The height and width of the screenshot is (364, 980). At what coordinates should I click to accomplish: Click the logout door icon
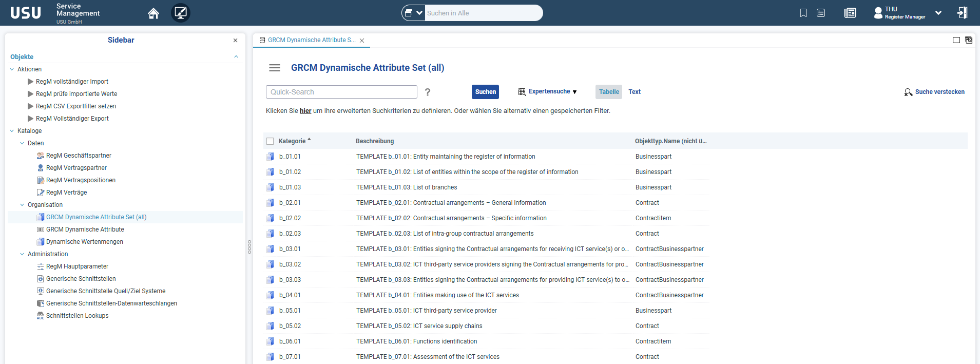pos(963,13)
